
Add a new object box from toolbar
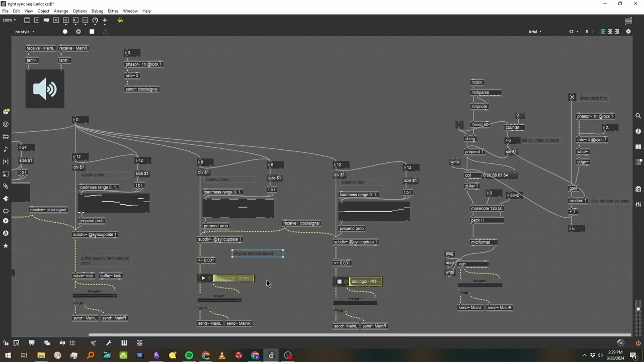tap(27, 20)
